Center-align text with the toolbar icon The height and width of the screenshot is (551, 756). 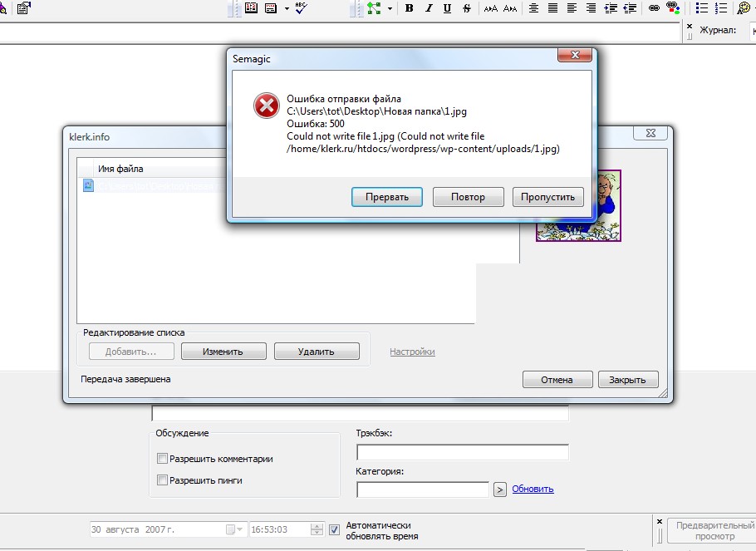tap(533, 8)
